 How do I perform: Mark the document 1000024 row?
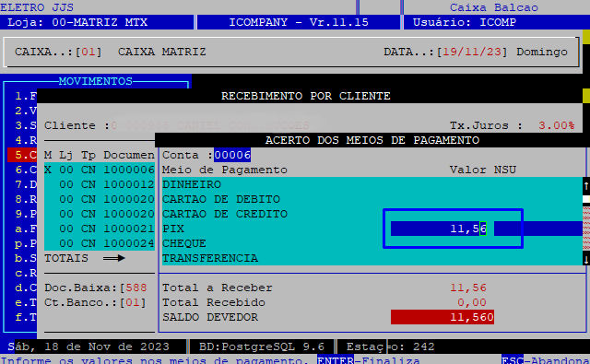pyautogui.click(x=100, y=243)
